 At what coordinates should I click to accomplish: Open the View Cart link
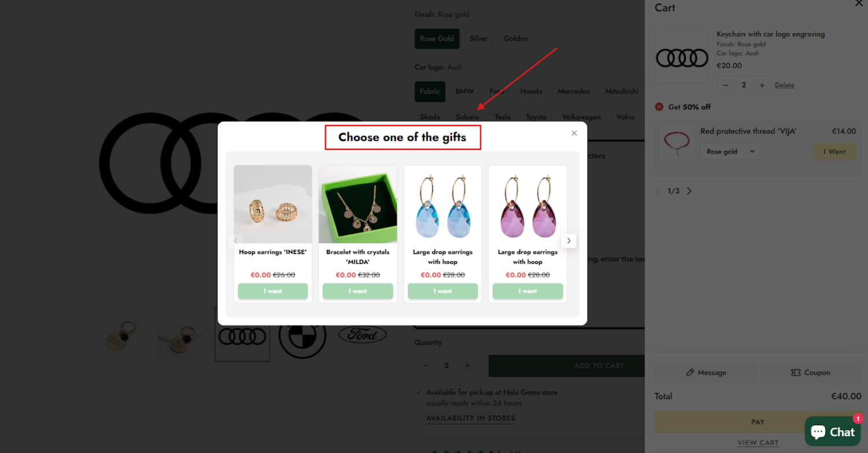(x=758, y=443)
